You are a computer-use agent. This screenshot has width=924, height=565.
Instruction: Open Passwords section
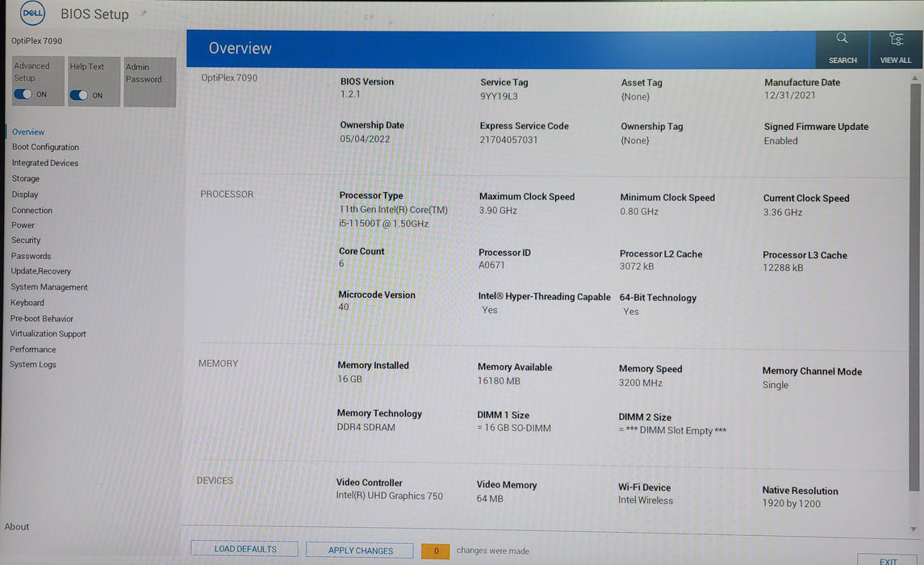tap(31, 257)
